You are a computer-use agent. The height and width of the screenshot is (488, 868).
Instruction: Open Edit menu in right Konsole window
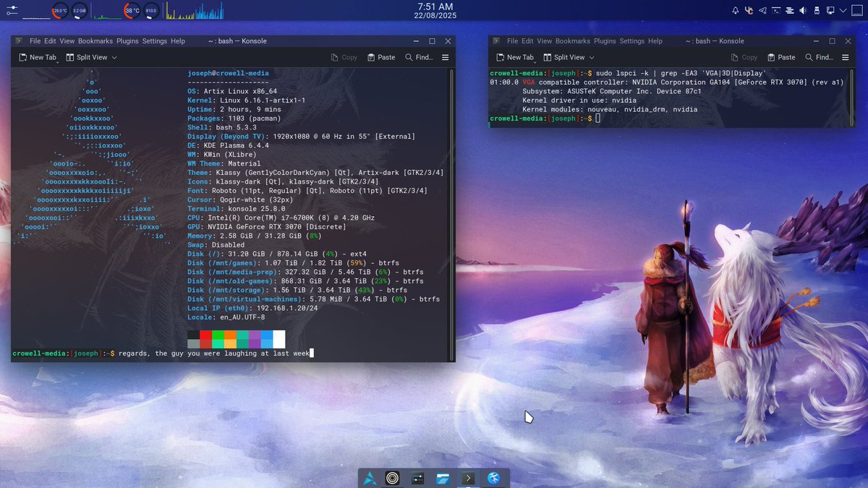pos(527,41)
